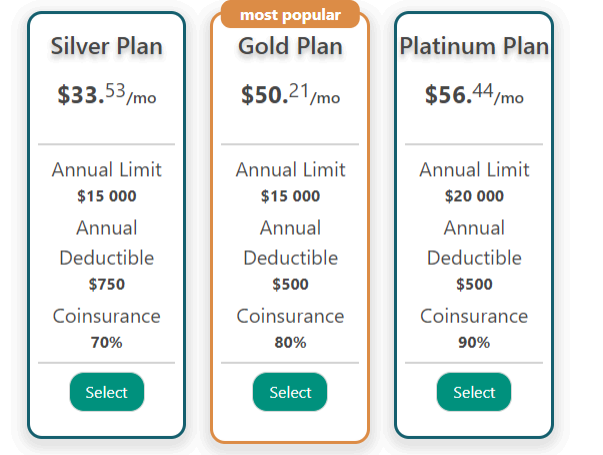Click Gold Plan's 80% coinsurance value
The height and width of the screenshot is (455, 603).
point(290,342)
